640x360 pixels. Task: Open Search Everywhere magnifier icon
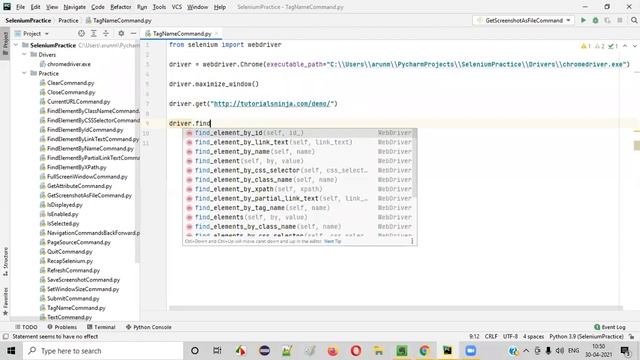pos(634,20)
